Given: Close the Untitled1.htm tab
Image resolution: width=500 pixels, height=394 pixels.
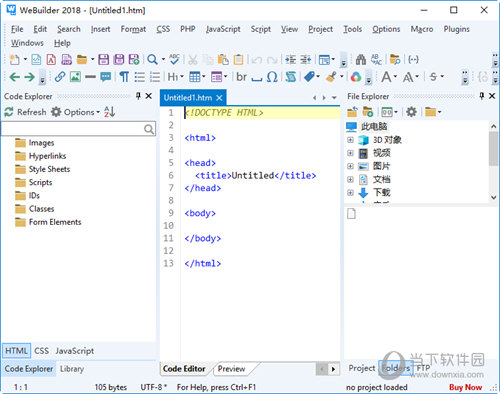Looking at the screenshot, I should (219, 98).
